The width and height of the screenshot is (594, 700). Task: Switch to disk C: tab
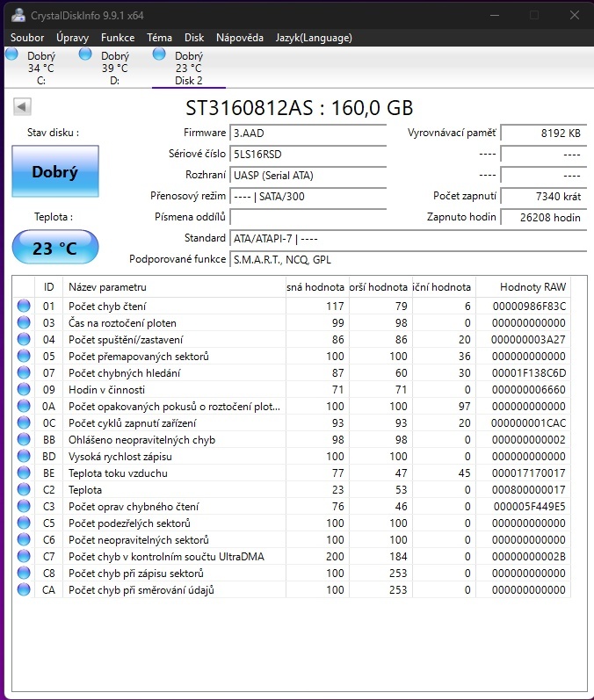pos(40,68)
